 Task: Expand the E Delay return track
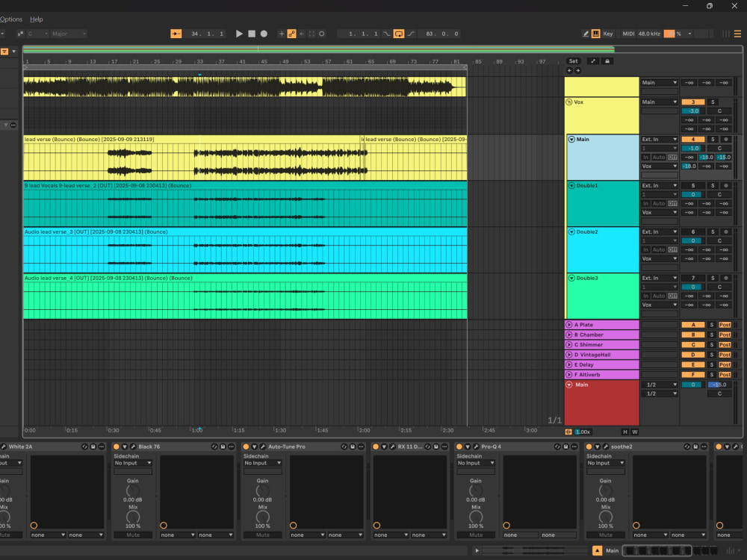coord(568,365)
